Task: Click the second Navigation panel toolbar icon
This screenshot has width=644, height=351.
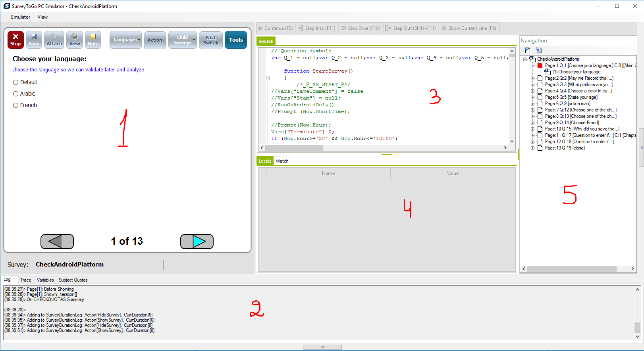Action: point(539,50)
